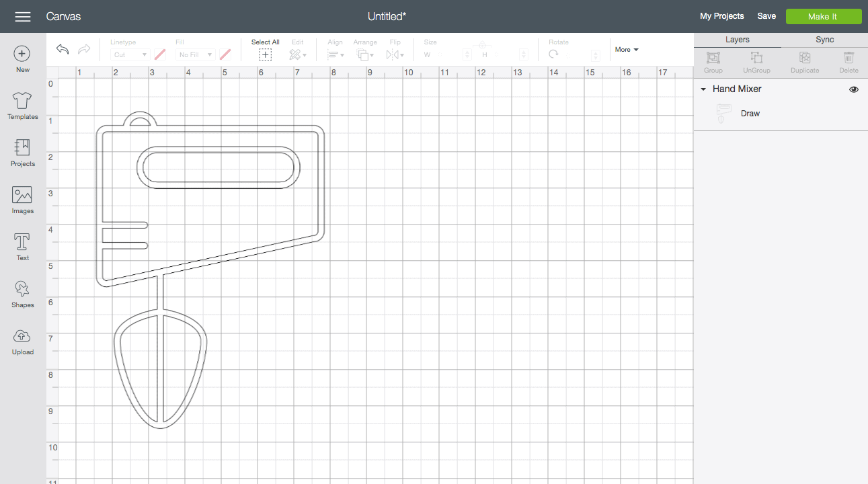
Task: Open the Shapes tool
Action: (22, 289)
